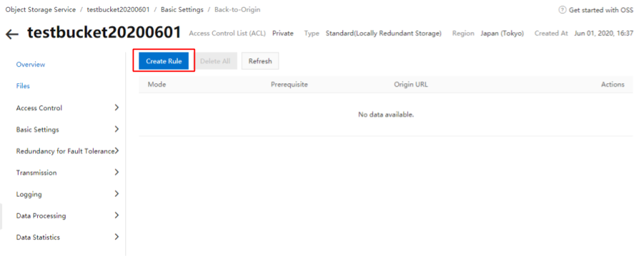The image size is (644, 262).
Task: Click the testbucket20200601 page title
Action: (104, 33)
